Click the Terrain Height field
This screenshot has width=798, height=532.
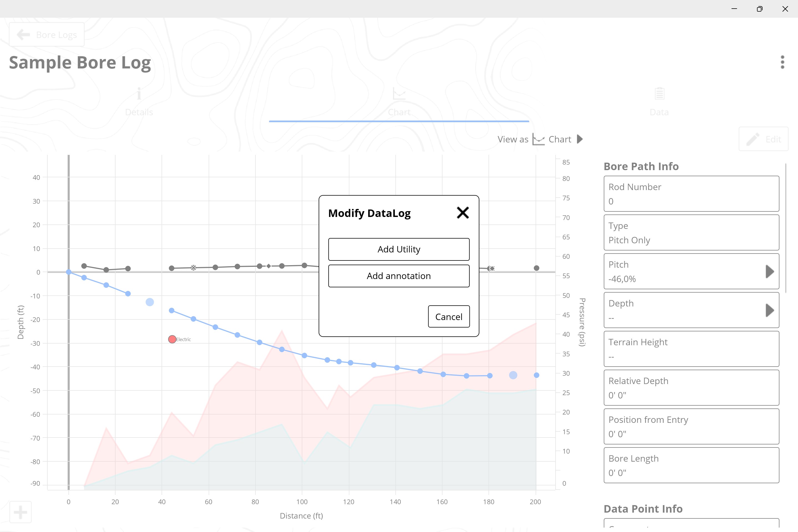pos(691,349)
